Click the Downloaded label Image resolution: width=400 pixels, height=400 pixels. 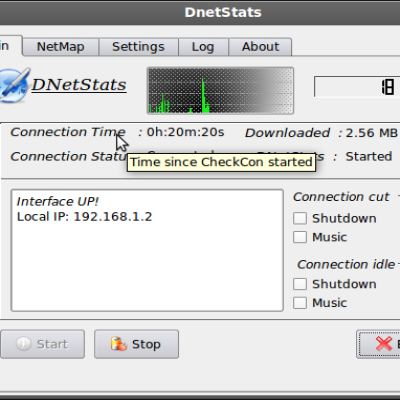tap(287, 133)
